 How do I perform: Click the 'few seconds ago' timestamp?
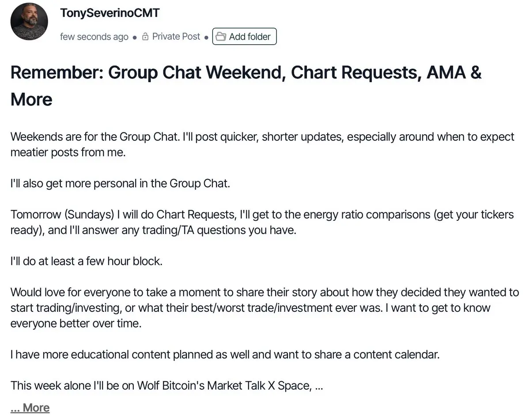[x=94, y=37]
